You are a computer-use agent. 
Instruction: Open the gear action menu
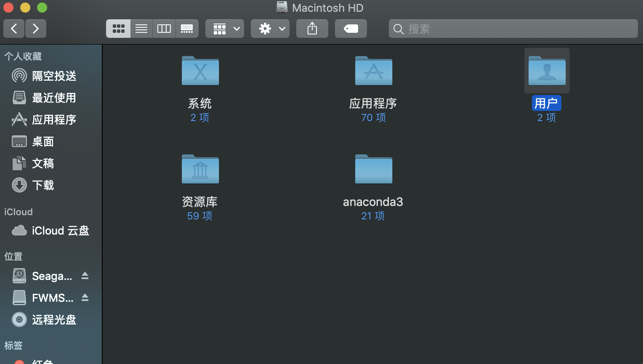tap(270, 29)
